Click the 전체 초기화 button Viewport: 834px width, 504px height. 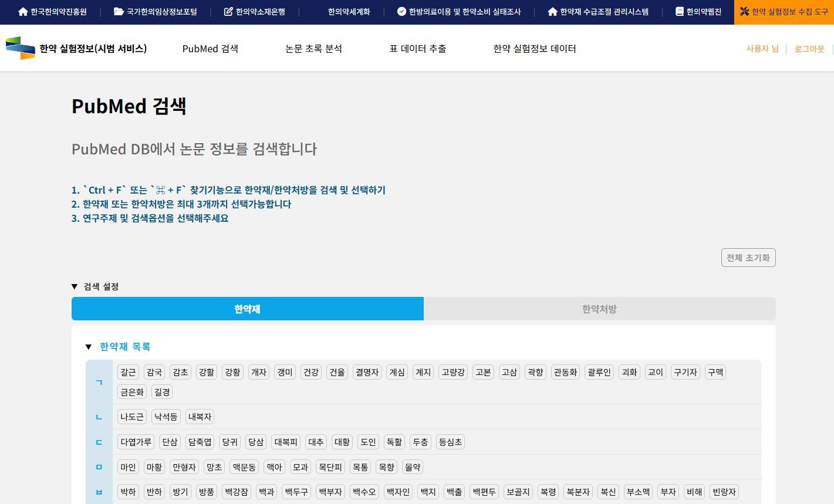click(x=748, y=258)
